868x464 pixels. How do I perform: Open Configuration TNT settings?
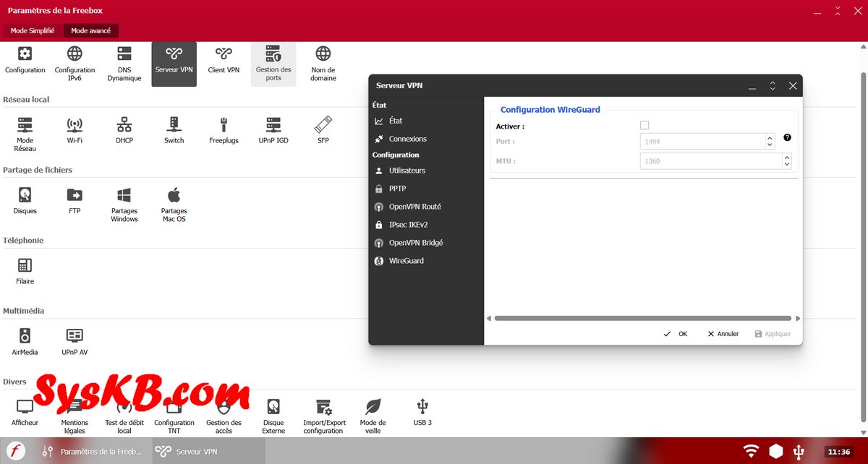[174, 416]
